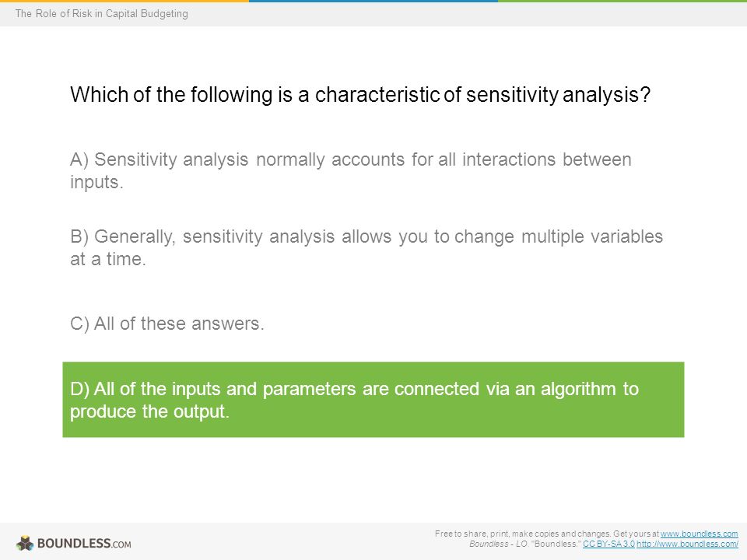
Task: Select highlighted answer D about algorithm
Action: click(373, 400)
